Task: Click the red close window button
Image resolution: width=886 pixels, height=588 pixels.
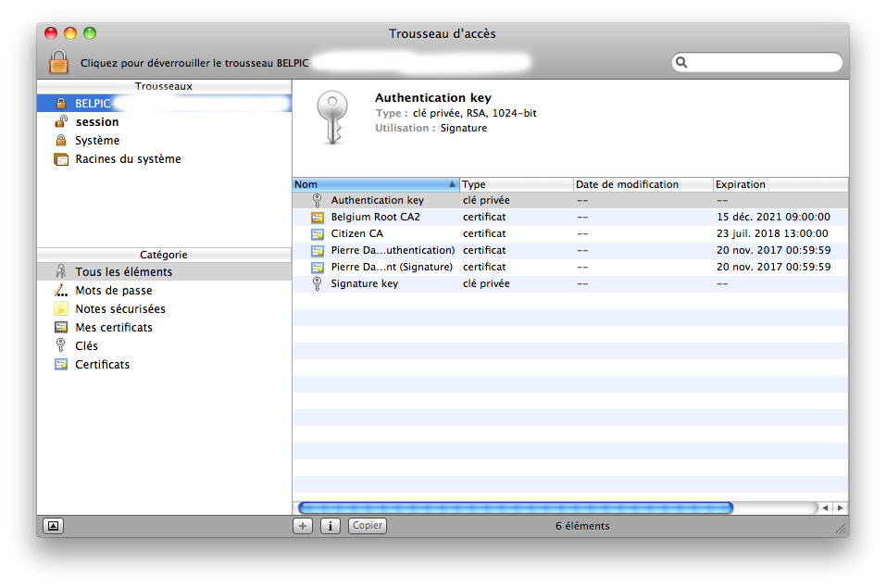Action: [51, 33]
